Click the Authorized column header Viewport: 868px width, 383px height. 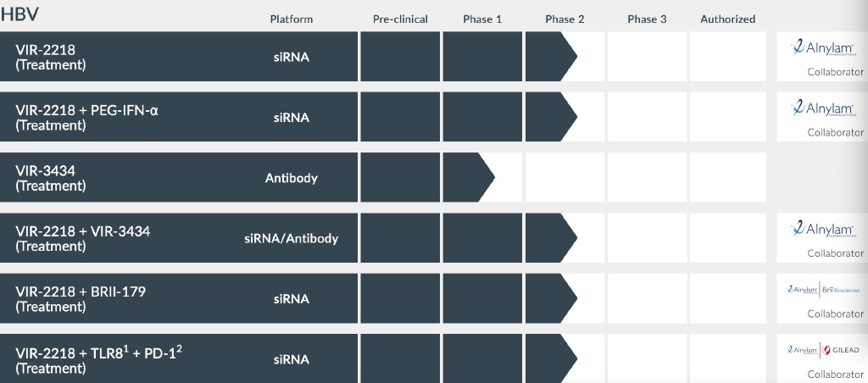(x=727, y=19)
